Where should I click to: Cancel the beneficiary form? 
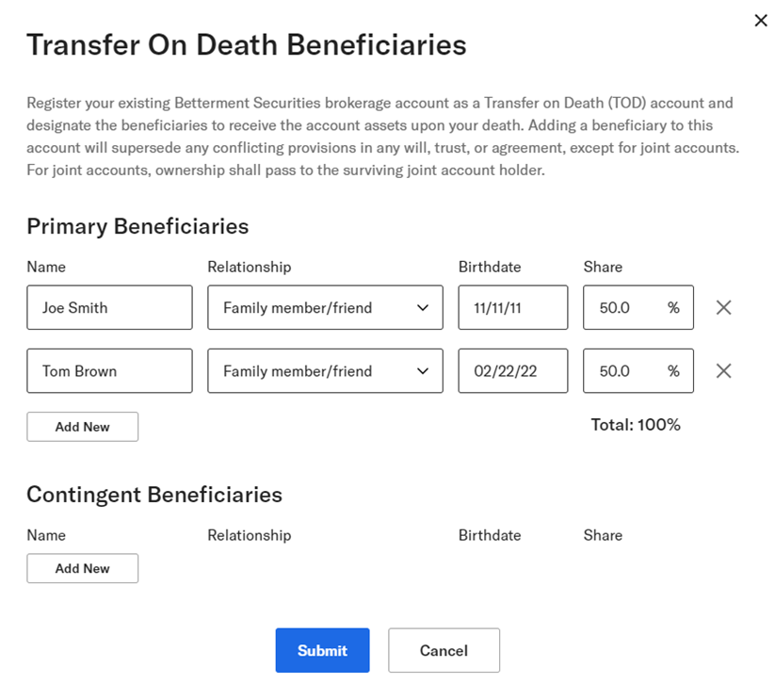[x=444, y=650]
